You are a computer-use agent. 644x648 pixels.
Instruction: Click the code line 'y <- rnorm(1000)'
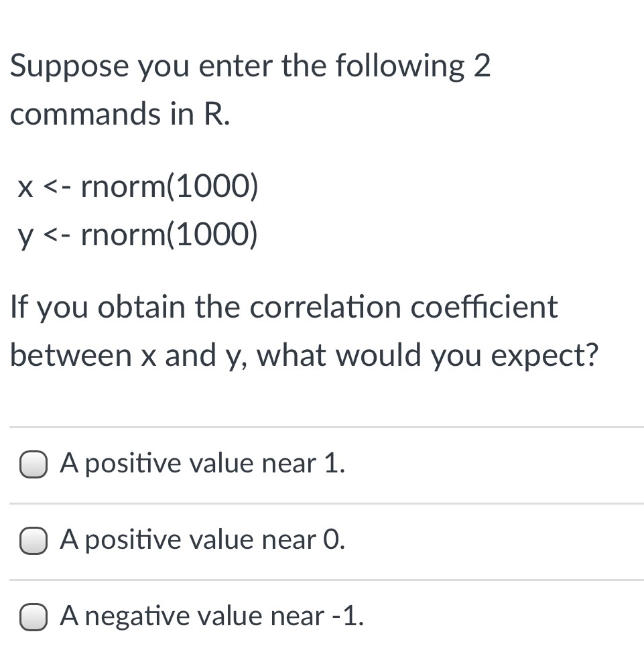click(137, 235)
